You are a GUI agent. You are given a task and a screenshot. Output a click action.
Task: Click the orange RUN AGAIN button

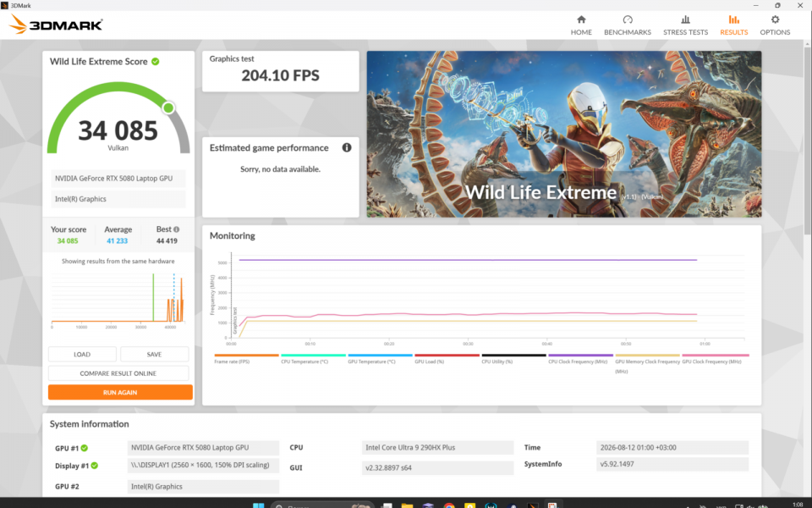point(120,392)
